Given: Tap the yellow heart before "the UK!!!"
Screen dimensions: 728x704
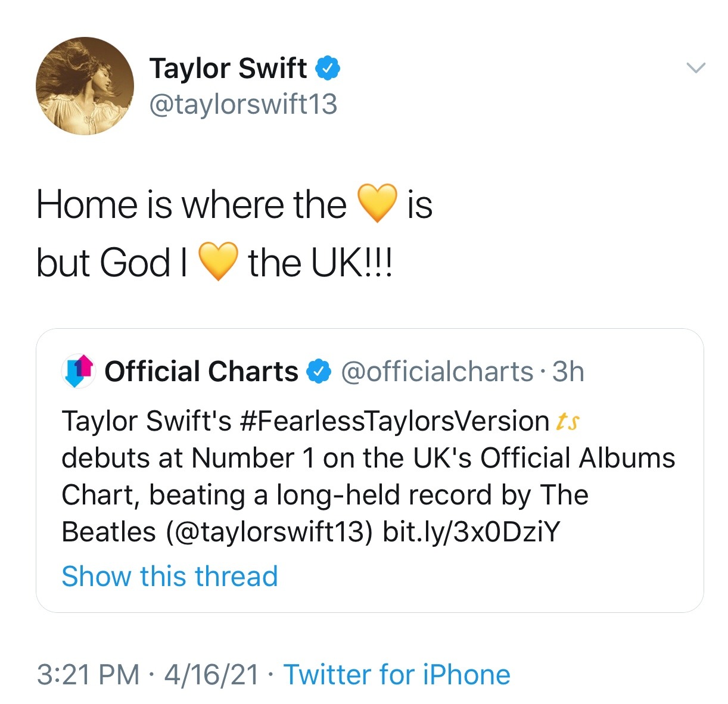Looking at the screenshot, I should (x=218, y=262).
